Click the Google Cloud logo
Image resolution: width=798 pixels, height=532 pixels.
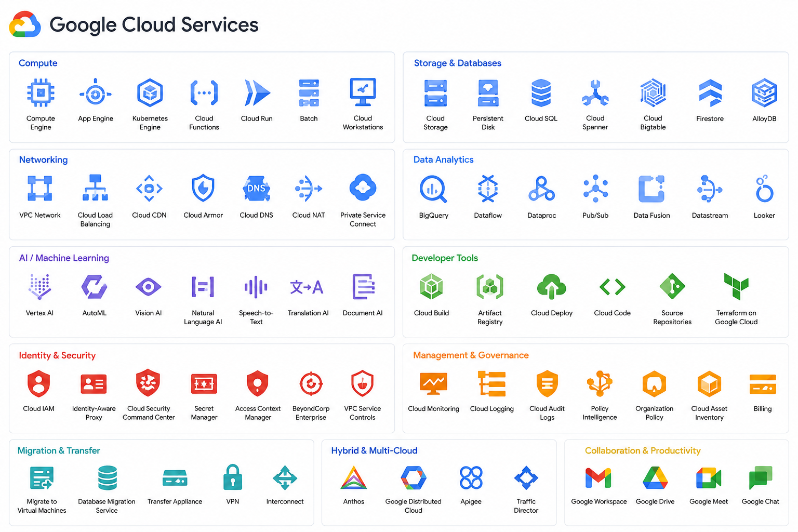[x=25, y=24]
